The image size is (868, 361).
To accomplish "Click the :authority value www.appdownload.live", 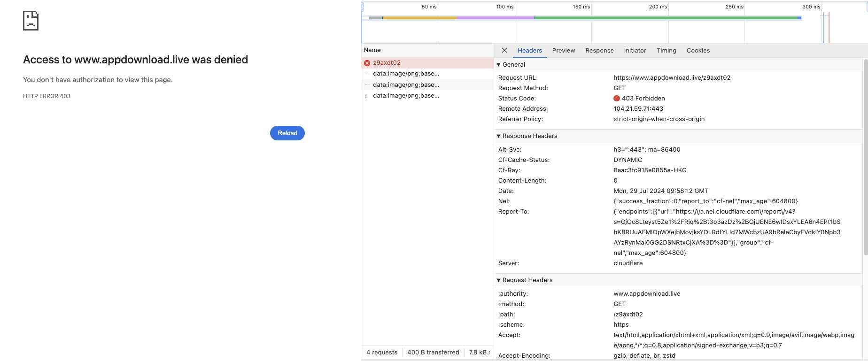I will (x=647, y=294).
